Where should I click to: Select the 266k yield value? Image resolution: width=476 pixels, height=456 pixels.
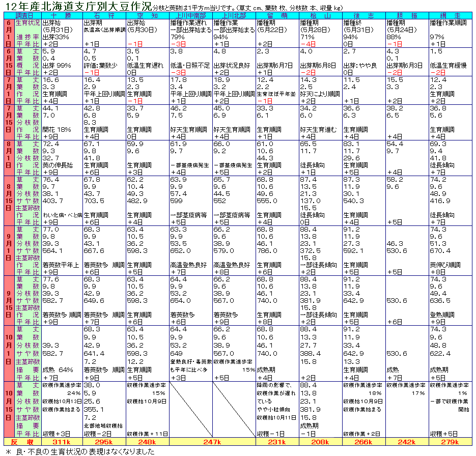click(x=363, y=442)
